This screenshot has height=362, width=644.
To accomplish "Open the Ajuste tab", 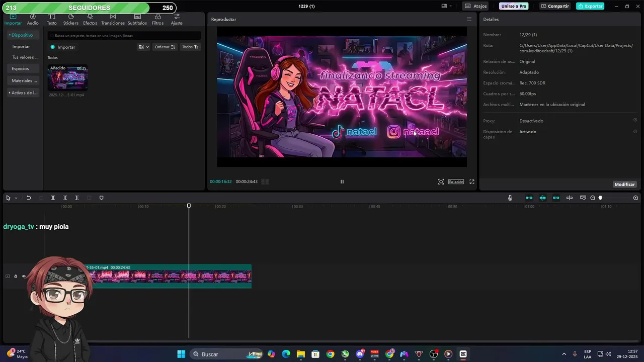I will coord(177,20).
